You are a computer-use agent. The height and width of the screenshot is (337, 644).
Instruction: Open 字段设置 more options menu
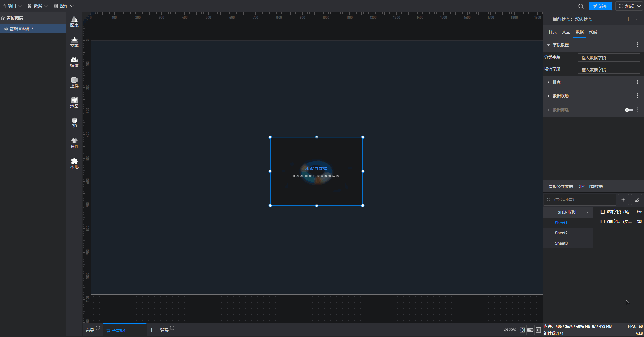(x=637, y=45)
